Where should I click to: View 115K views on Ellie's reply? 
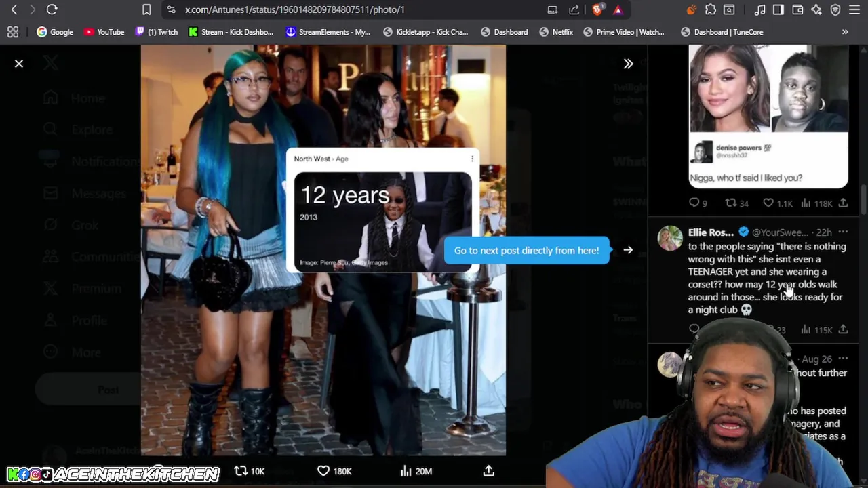(x=816, y=330)
